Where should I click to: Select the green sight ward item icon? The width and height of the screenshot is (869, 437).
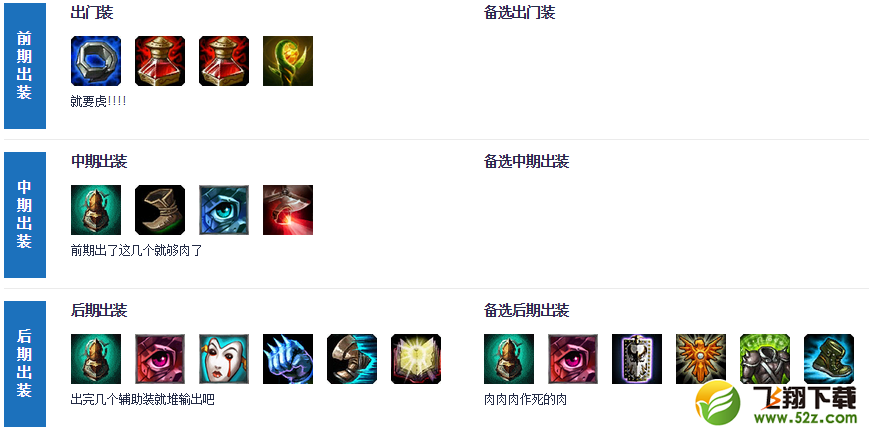pyautogui.click(x=288, y=61)
